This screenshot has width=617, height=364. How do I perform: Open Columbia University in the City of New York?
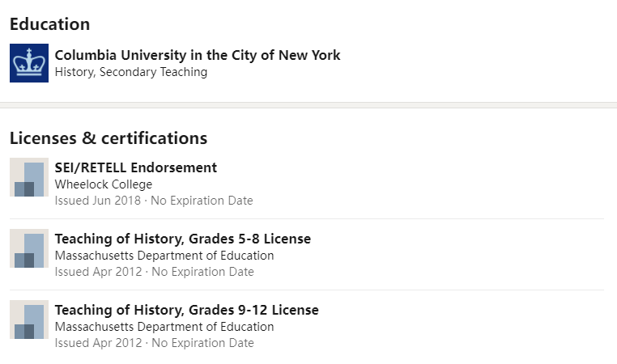click(x=198, y=55)
